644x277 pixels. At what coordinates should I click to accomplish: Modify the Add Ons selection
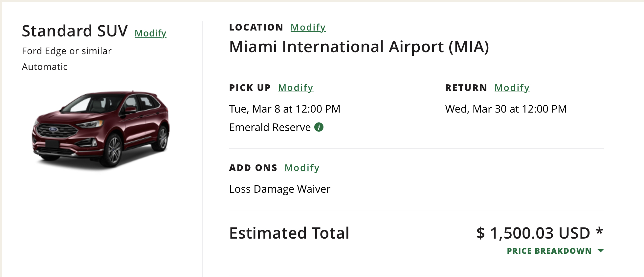302,168
